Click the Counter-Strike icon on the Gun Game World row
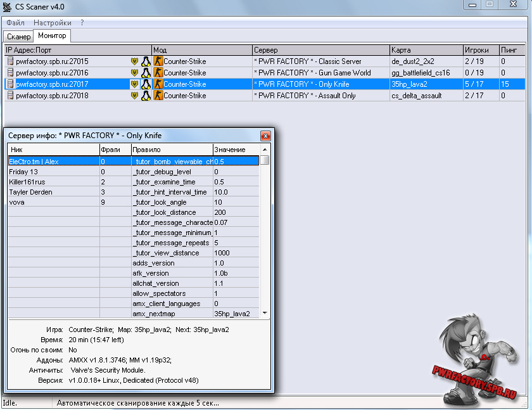 [x=158, y=73]
